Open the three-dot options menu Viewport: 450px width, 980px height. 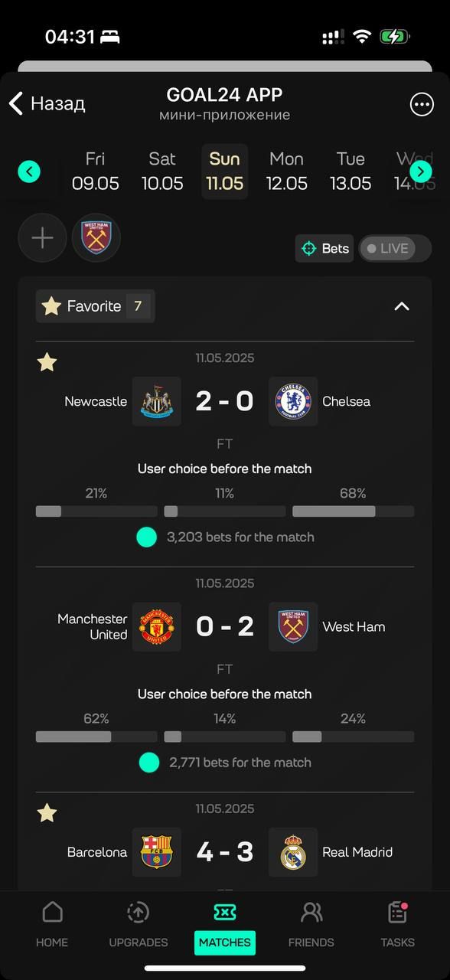tap(422, 105)
